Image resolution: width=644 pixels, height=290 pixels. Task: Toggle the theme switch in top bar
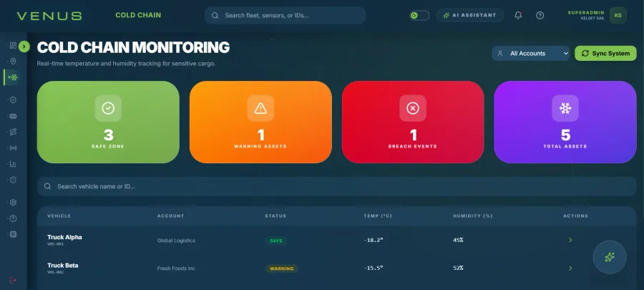pos(419,16)
